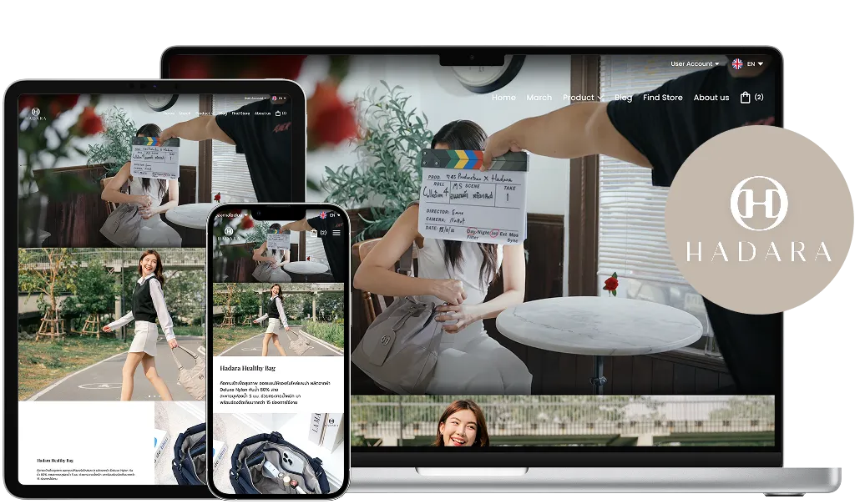Click the Thai product description on phone
Screen dimensions: 865x504
tap(275, 393)
